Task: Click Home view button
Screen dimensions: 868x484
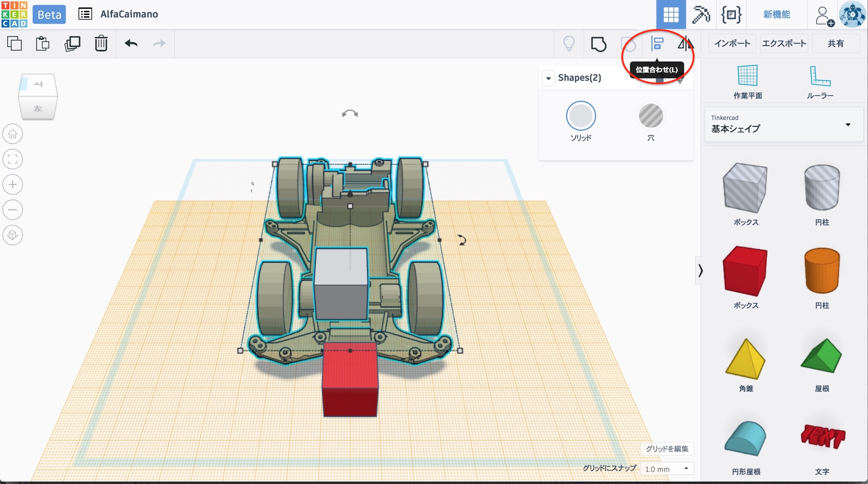Action: 13,134
